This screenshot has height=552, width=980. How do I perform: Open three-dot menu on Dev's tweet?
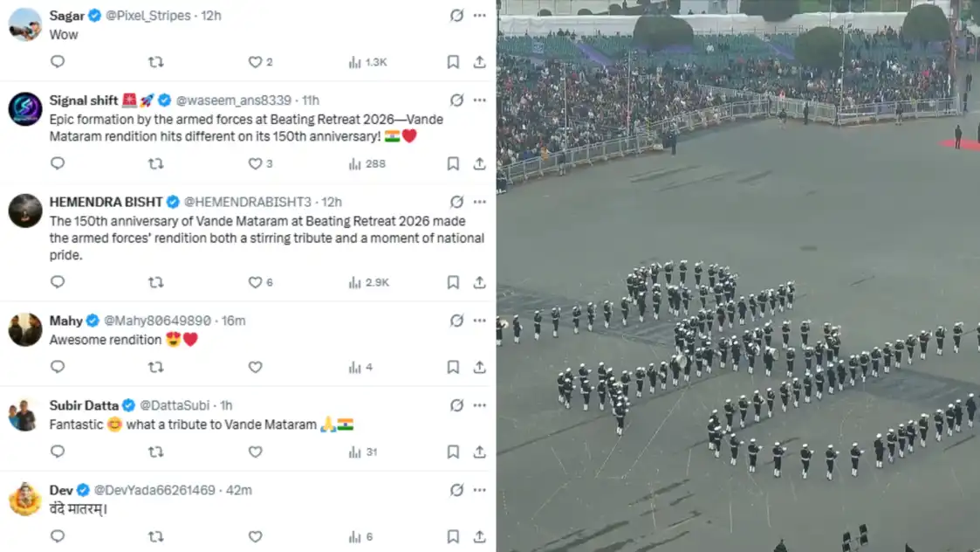pyautogui.click(x=479, y=490)
